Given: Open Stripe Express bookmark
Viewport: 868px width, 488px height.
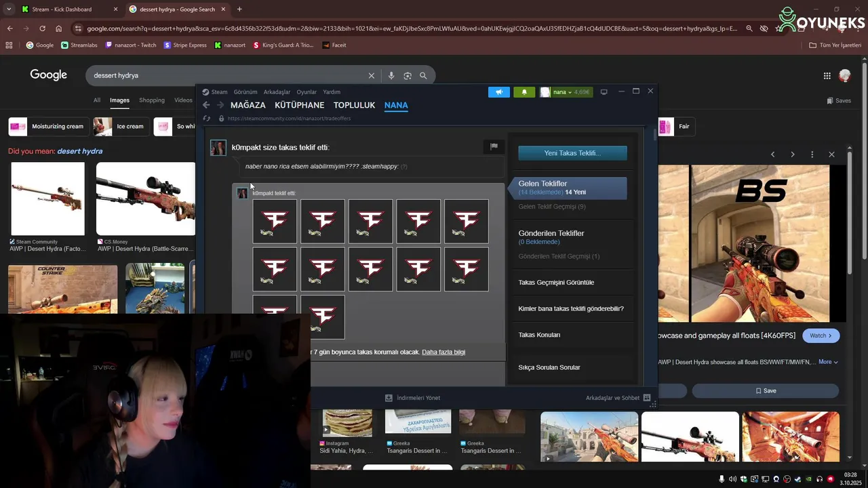Looking at the screenshot, I should 185,45.
